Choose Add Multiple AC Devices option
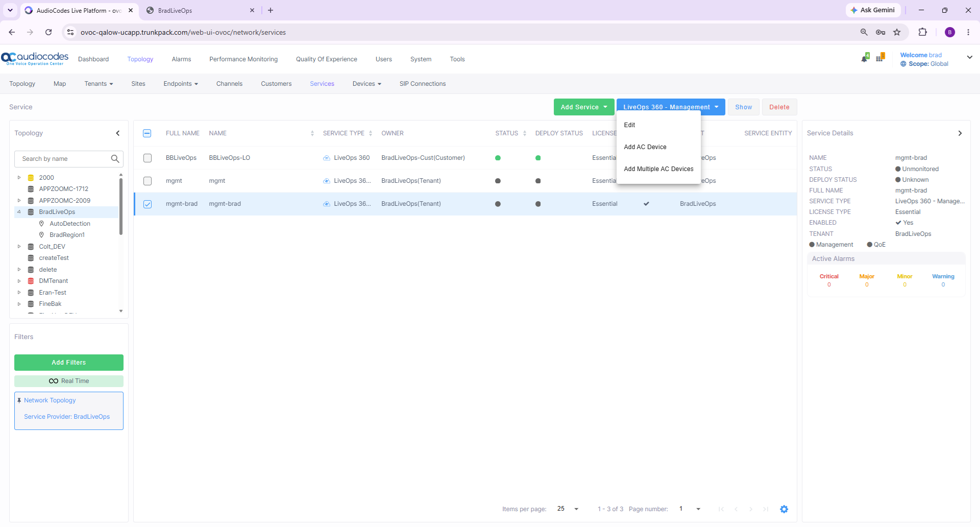The image size is (980, 527). 658,169
